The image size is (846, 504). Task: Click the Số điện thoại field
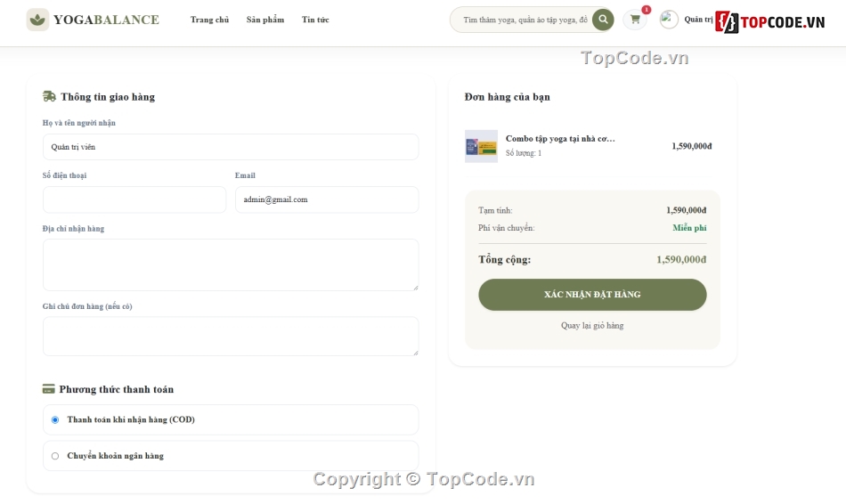point(134,199)
